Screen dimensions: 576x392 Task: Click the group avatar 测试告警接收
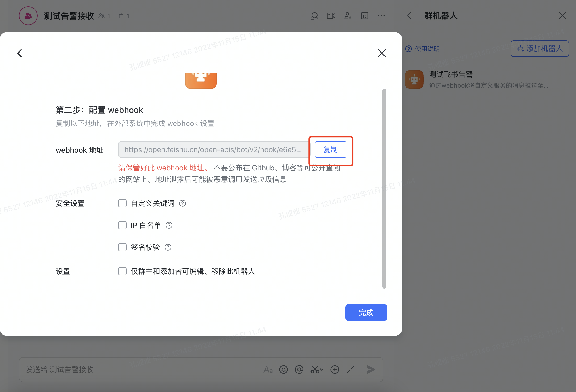pos(28,16)
